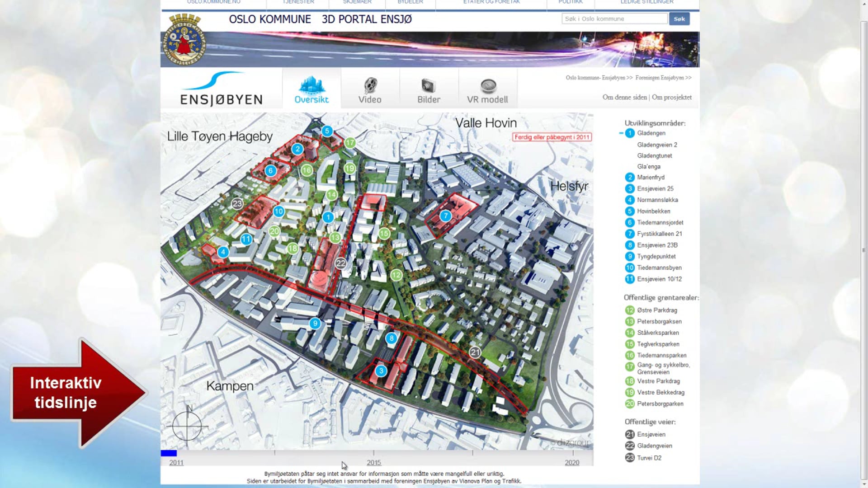Select road marker 23 on the map

pos(237,204)
